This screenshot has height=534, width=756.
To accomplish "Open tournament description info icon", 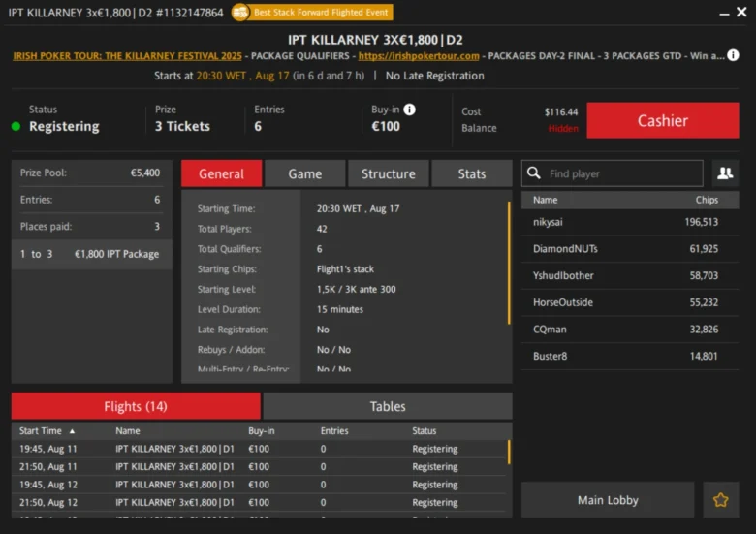I will [733, 55].
